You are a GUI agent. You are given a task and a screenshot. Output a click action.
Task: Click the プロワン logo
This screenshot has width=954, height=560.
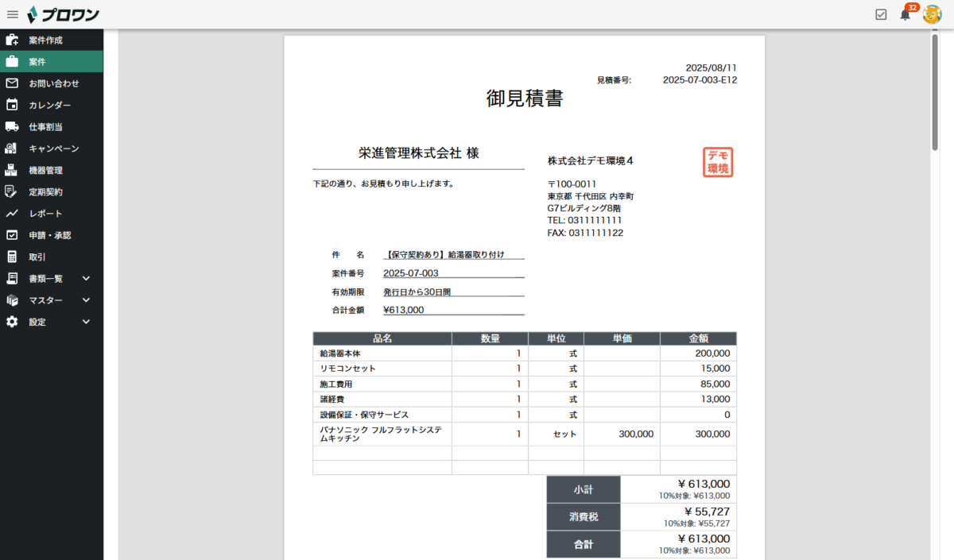[64, 14]
